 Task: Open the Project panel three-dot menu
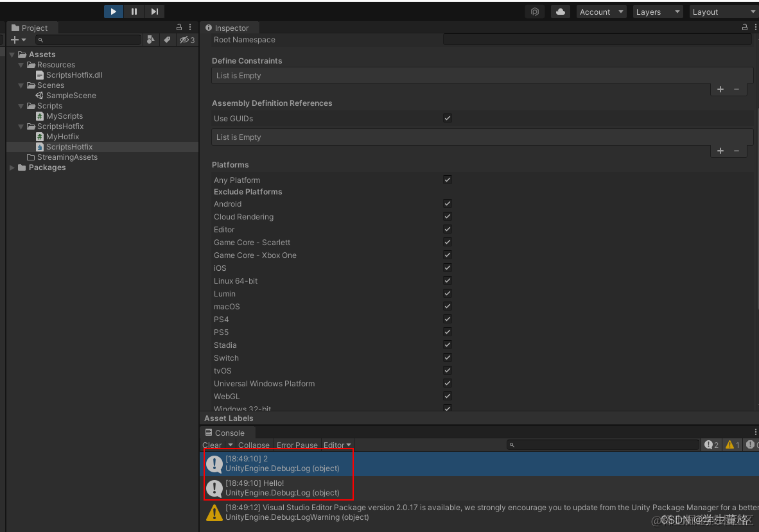click(x=190, y=28)
